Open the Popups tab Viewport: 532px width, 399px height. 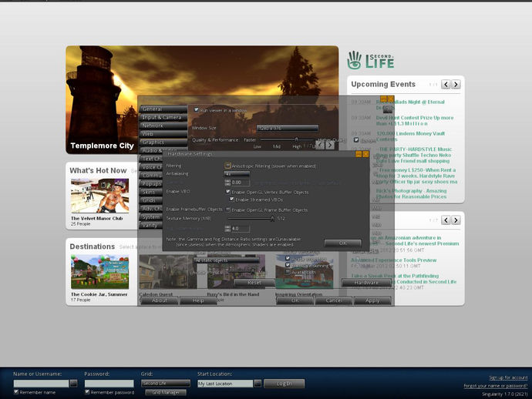click(151, 184)
